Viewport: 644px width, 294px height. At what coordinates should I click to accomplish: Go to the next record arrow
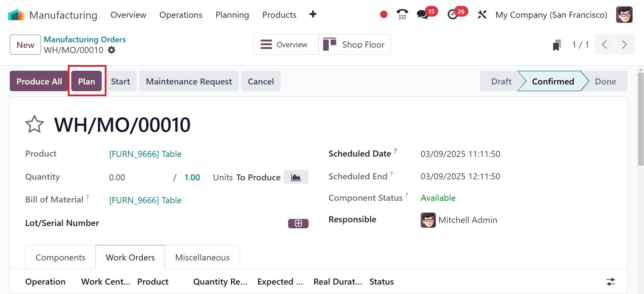coord(624,45)
